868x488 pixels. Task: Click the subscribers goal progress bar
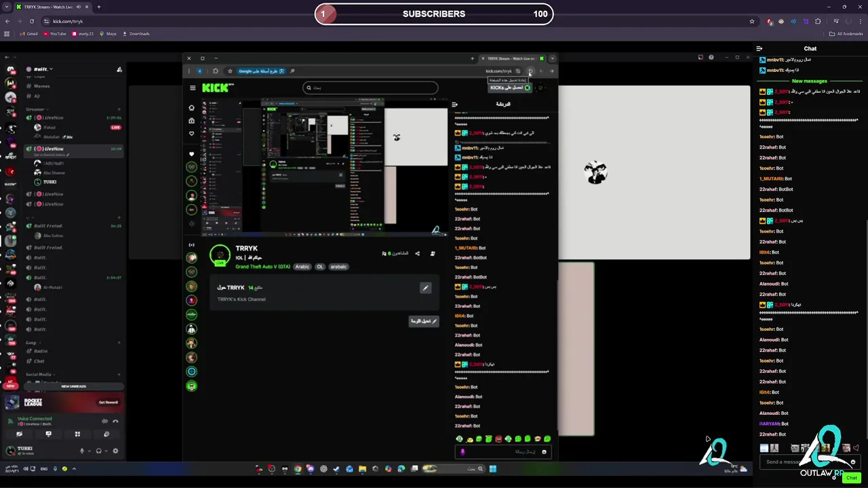[434, 14]
